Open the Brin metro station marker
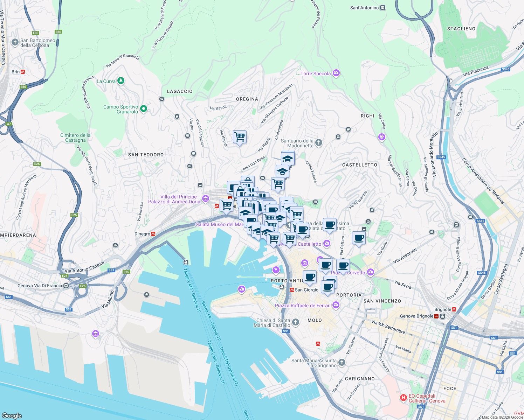 22,71
